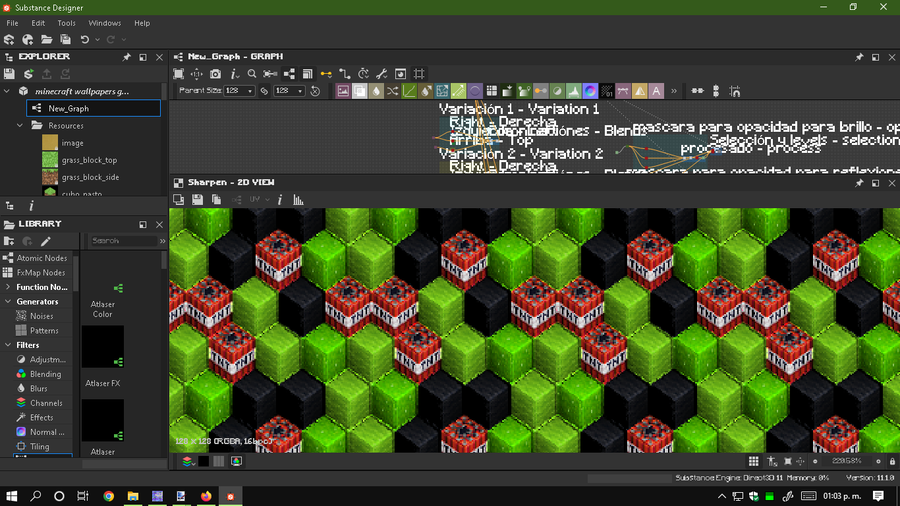
Task: Expand more node bar items chevron
Action: [674, 91]
